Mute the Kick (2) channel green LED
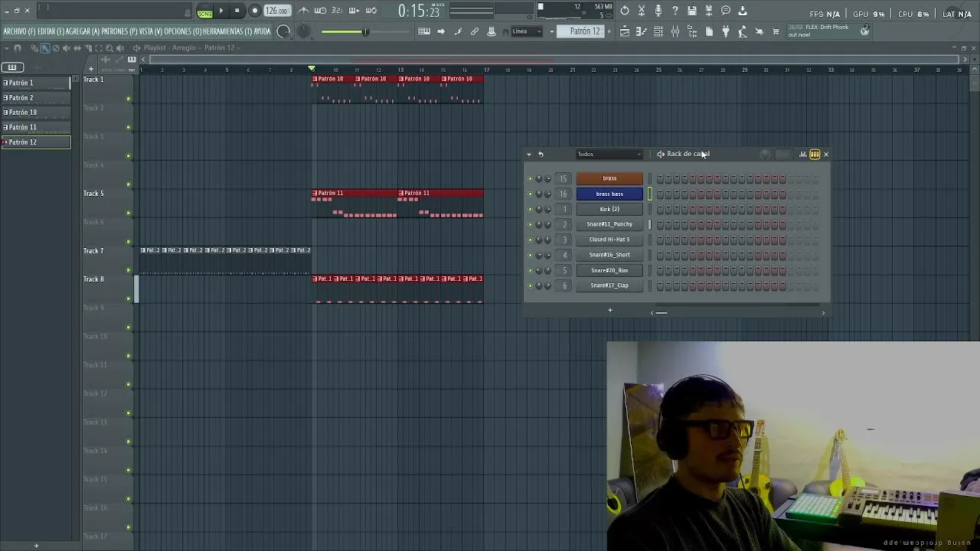The height and width of the screenshot is (551, 980). 530,209
